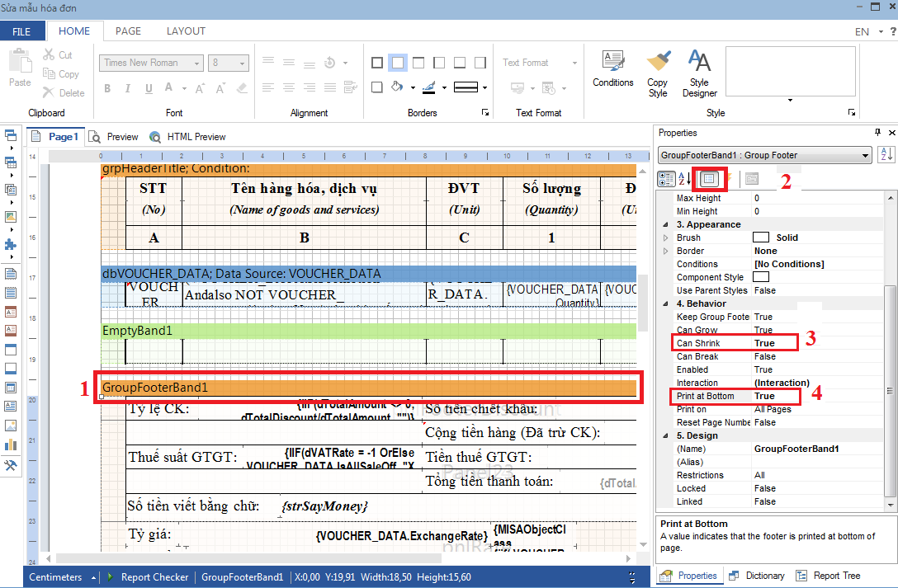Activate the Copy Style brush tool

coord(658,61)
